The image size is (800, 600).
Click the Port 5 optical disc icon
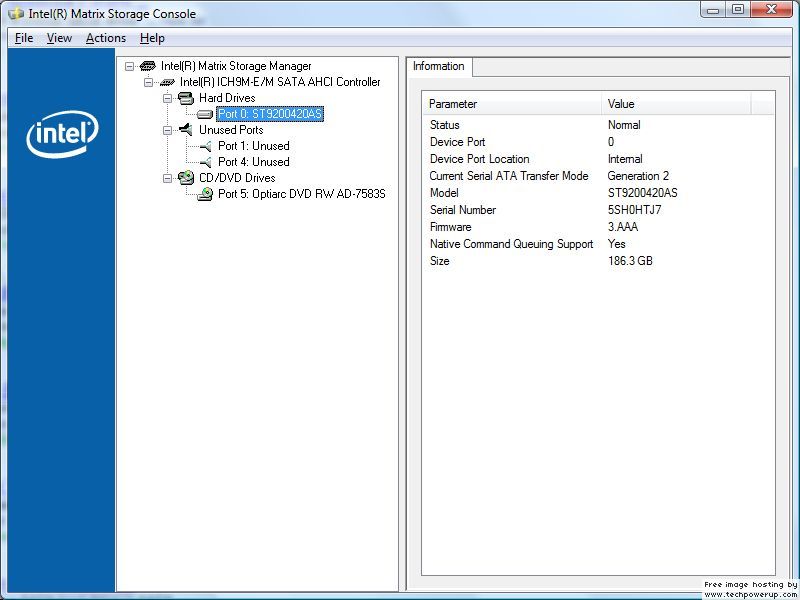pyautogui.click(x=205, y=194)
